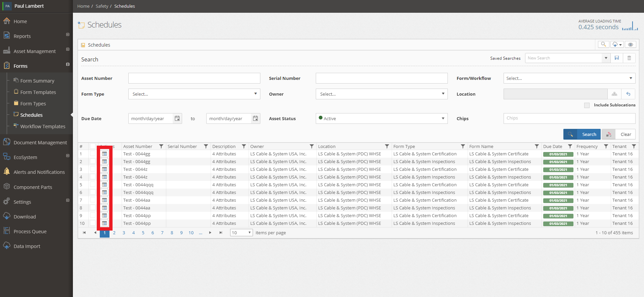
Task: Select checkbox for row 7
Action: coord(92,200)
